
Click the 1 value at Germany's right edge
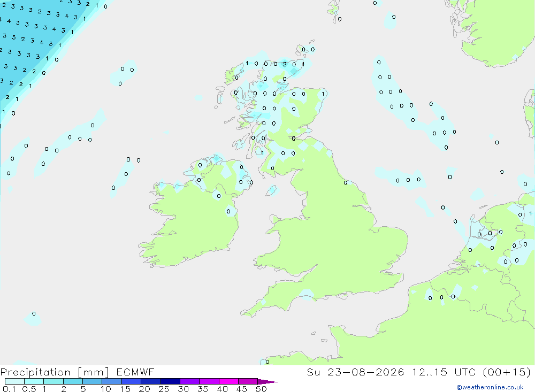pyautogui.click(x=530, y=213)
